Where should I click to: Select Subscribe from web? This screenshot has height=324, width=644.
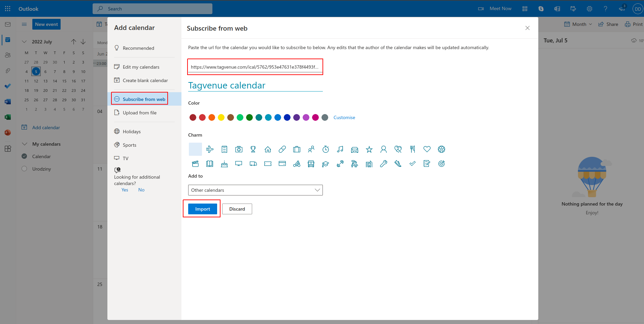click(144, 99)
